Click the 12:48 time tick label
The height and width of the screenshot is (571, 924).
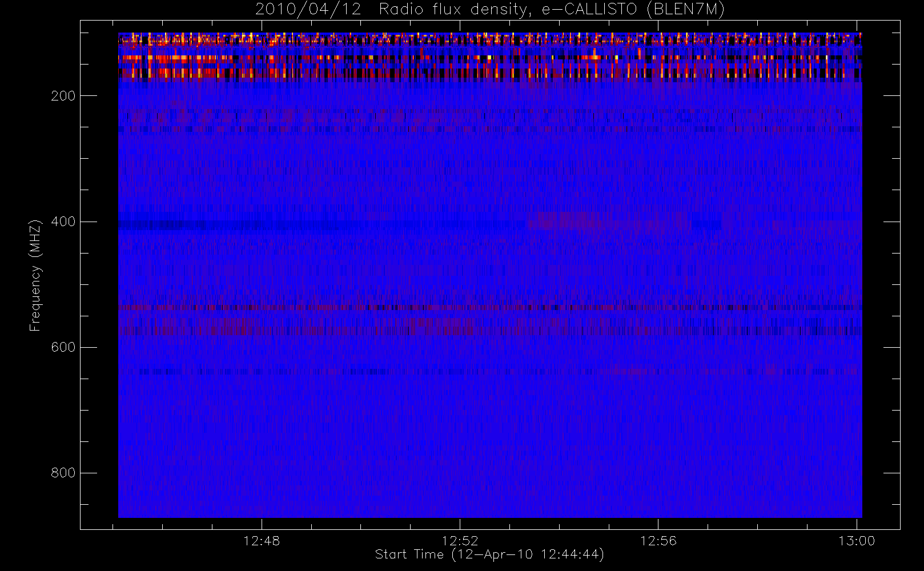262,541
